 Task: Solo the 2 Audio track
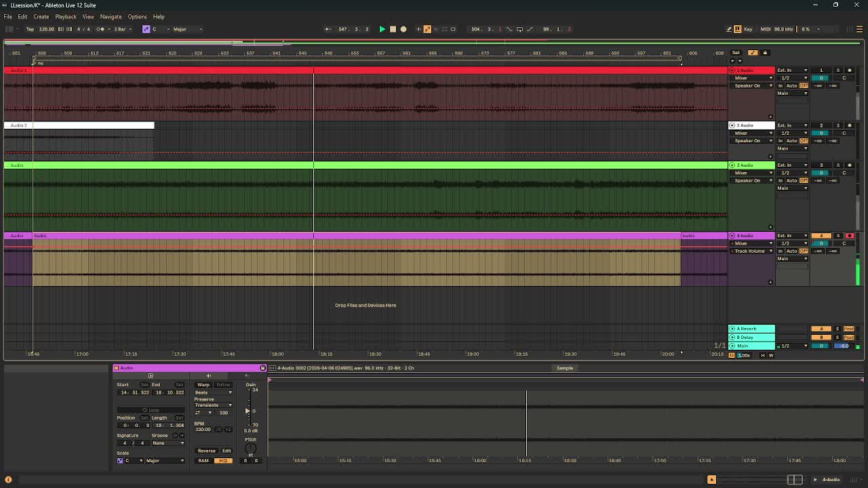pos(837,125)
